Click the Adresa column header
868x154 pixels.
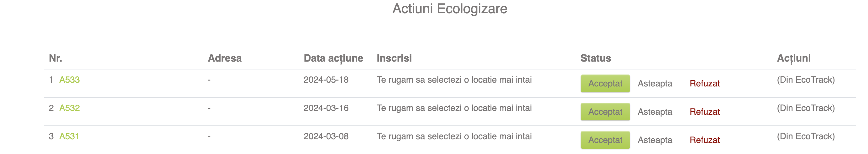(x=225, y=58)
